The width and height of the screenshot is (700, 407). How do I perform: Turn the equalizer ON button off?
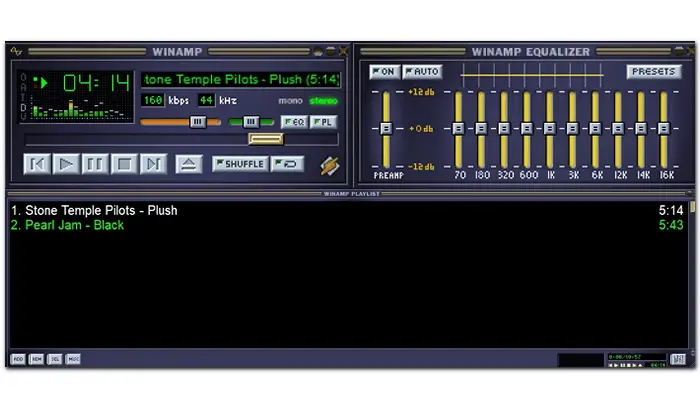pos(384,72)
